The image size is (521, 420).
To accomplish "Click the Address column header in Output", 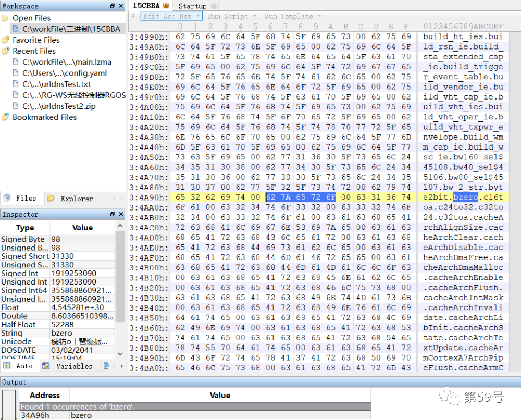I will 44,395.
